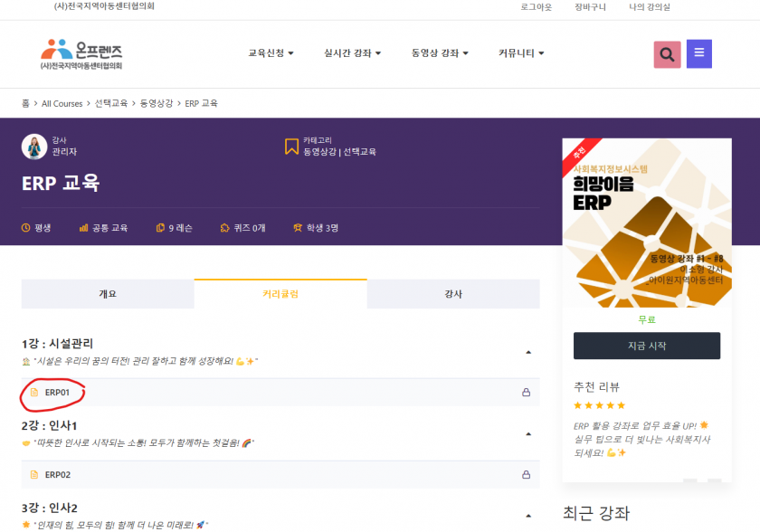Open the 장바구니 cart link
This screenshot has width=760, height=532.
(x=590, y=6)
